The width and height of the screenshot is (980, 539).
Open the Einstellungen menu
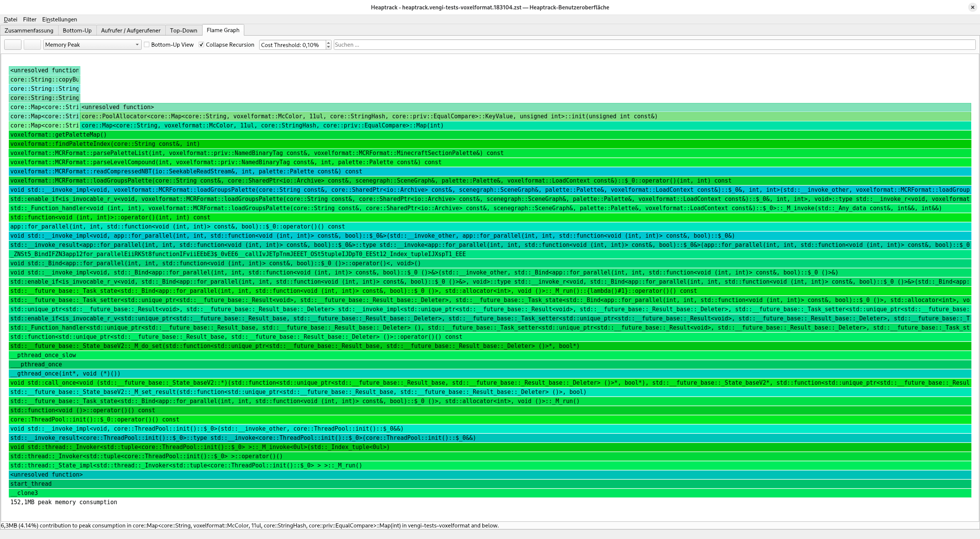(59, 20)
